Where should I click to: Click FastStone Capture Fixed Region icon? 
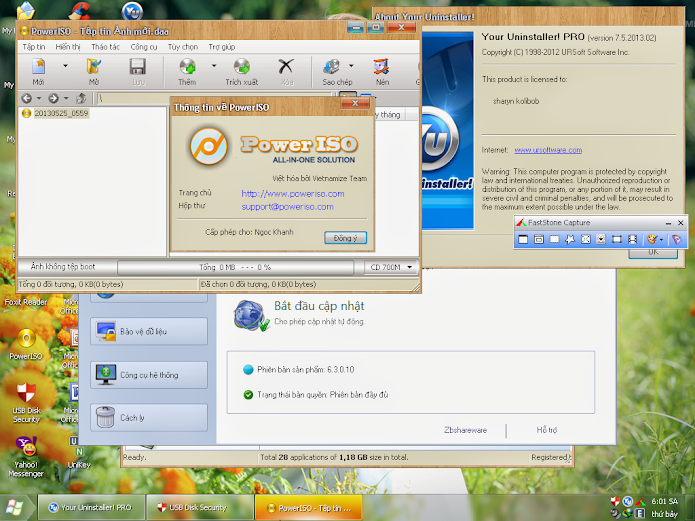coord(617,239)
